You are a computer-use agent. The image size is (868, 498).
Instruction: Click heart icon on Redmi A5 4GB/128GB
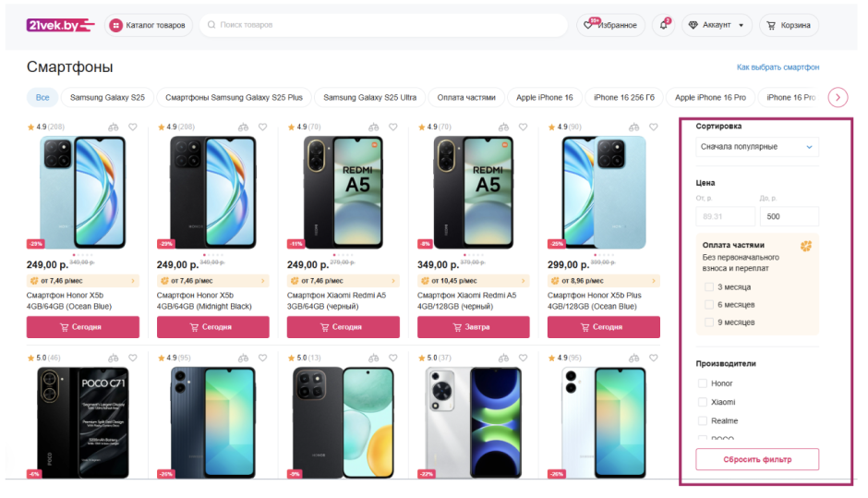coord(524,127)
